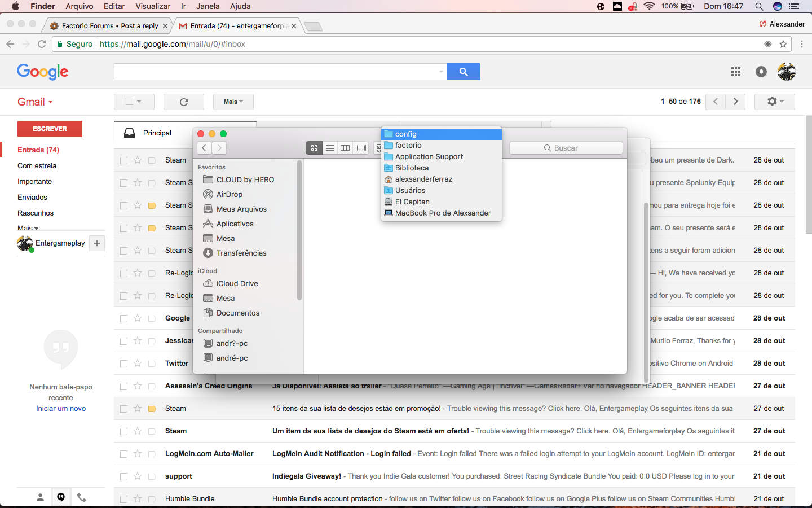This screenshot has width=812, height=508.
Task: Click the Gmail refresh icon button
Action: pyautogui.click(x=184, y=102)
